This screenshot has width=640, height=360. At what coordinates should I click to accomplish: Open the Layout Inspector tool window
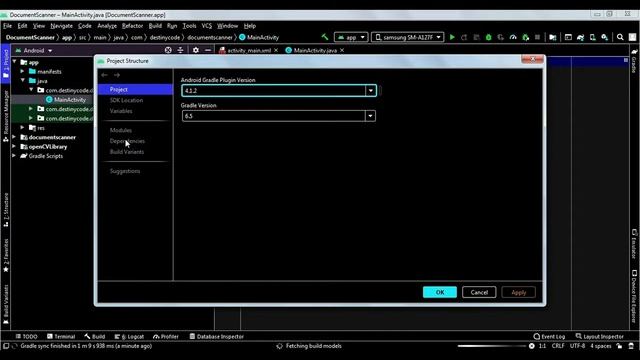pos(599,336)
